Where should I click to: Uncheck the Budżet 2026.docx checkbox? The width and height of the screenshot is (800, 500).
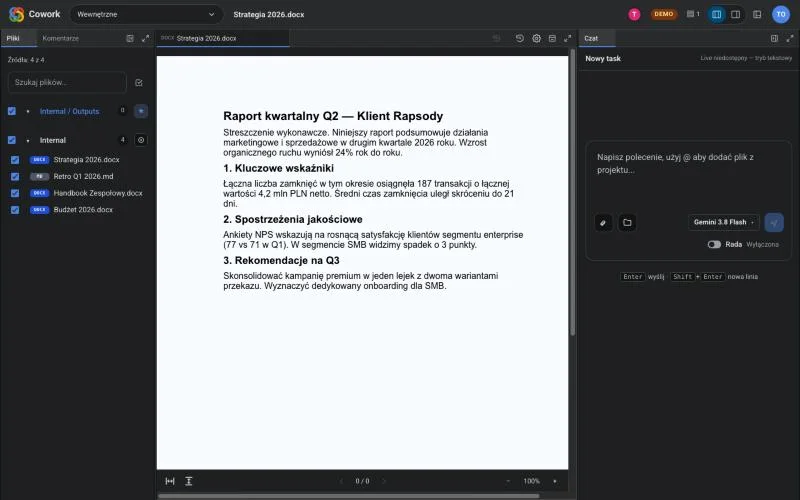click(15, 210)
